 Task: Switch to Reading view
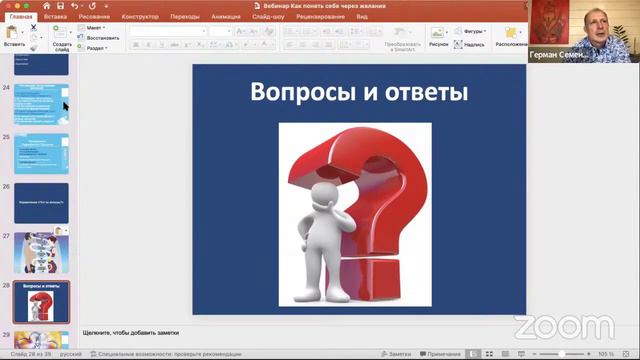[505, 354]
